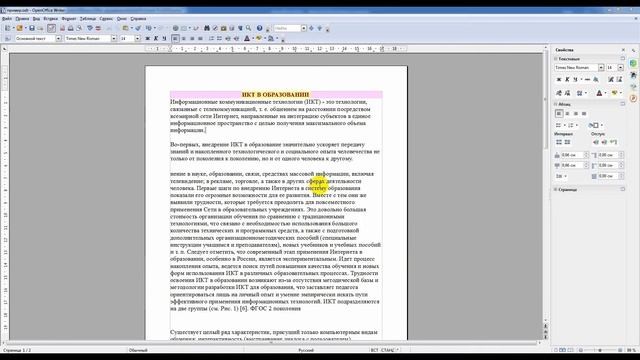Open sidebar line spacing dropdown
This screenshot has width=640, height=360.
(562, 176)
